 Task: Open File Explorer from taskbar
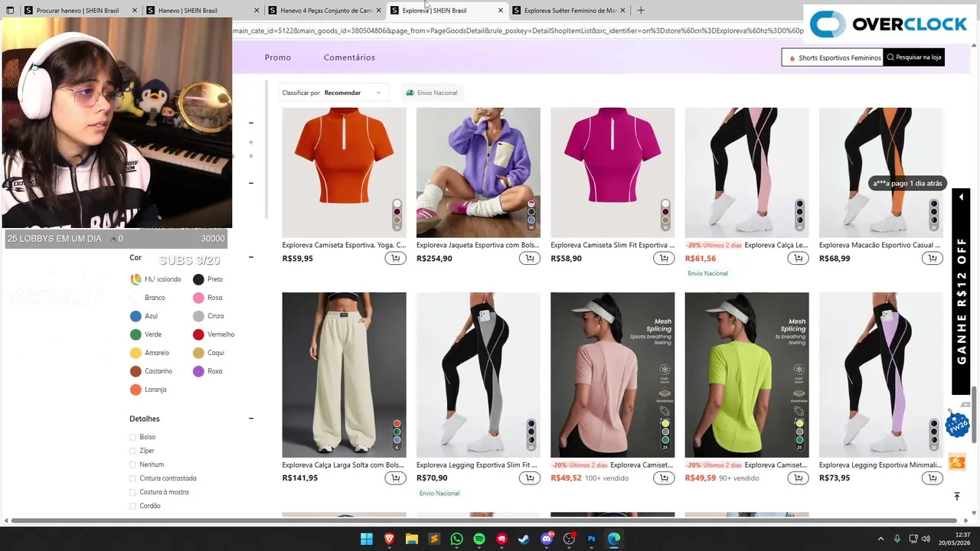pyautogui.click(x=412, y=539)
